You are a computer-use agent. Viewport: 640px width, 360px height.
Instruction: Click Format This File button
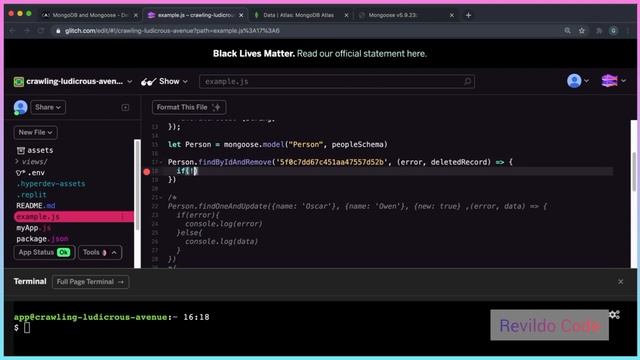click(x=189, y=107)
